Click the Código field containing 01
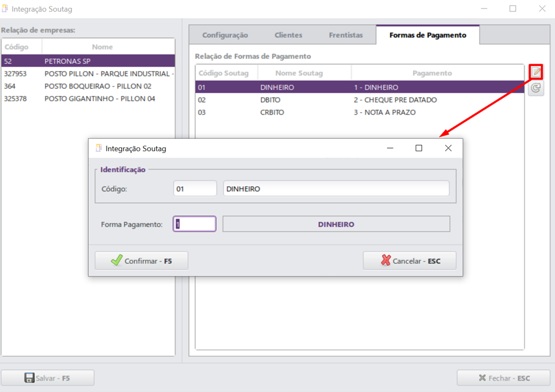 pyautogui.click(x=195, y=188)
